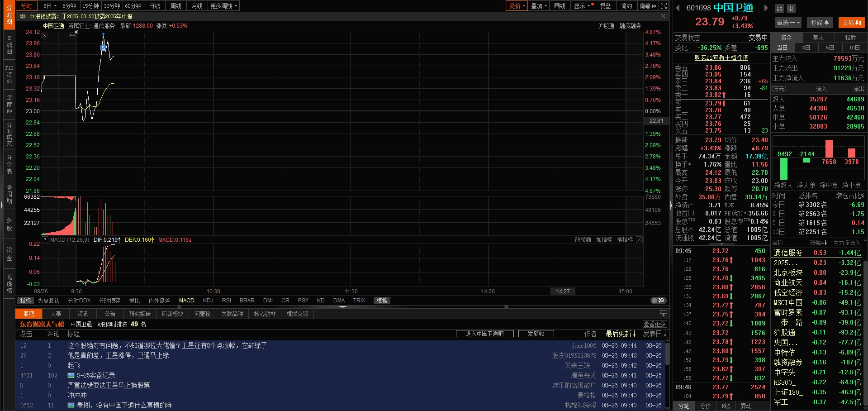Click the 进入中国卫通吧 button
This screenshot has width=868, height=411.
pyautogui.click(x=484, y=334)
